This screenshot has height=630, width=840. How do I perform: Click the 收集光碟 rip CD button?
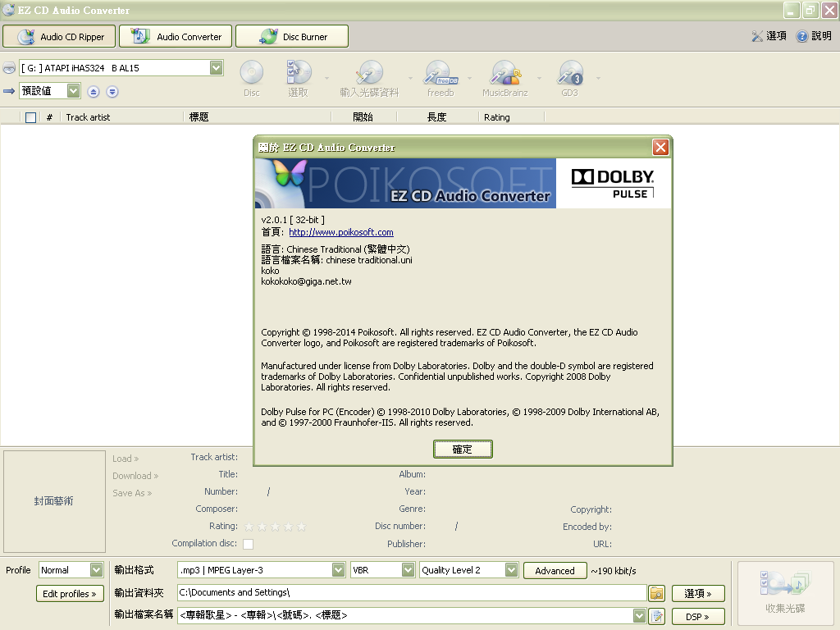(785, 594)
